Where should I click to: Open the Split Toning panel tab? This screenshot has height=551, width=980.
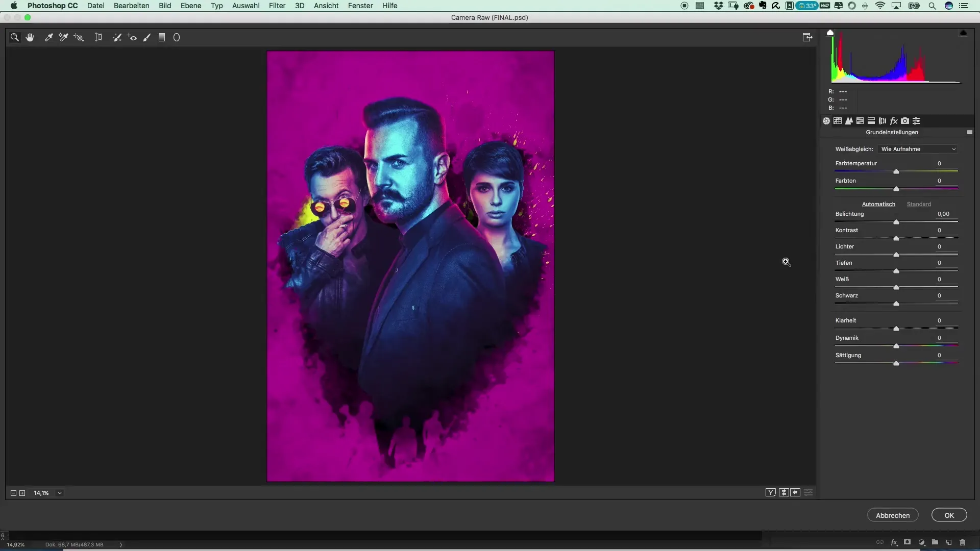871,121
